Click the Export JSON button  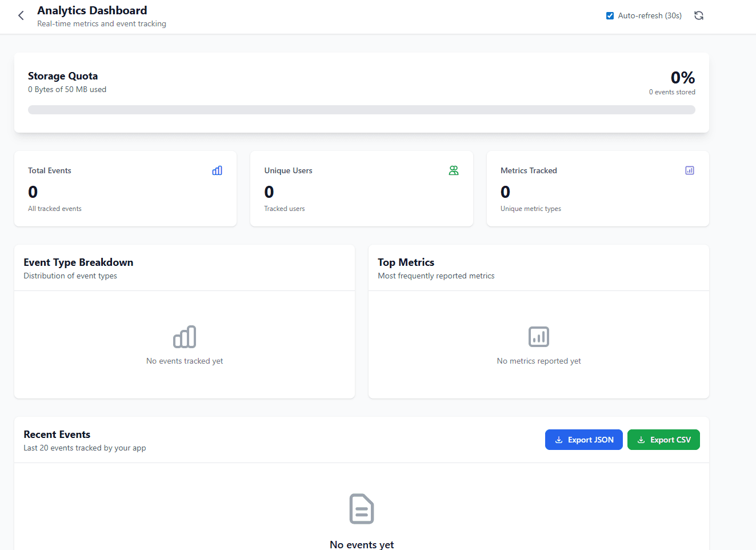(x=583, y=440)
